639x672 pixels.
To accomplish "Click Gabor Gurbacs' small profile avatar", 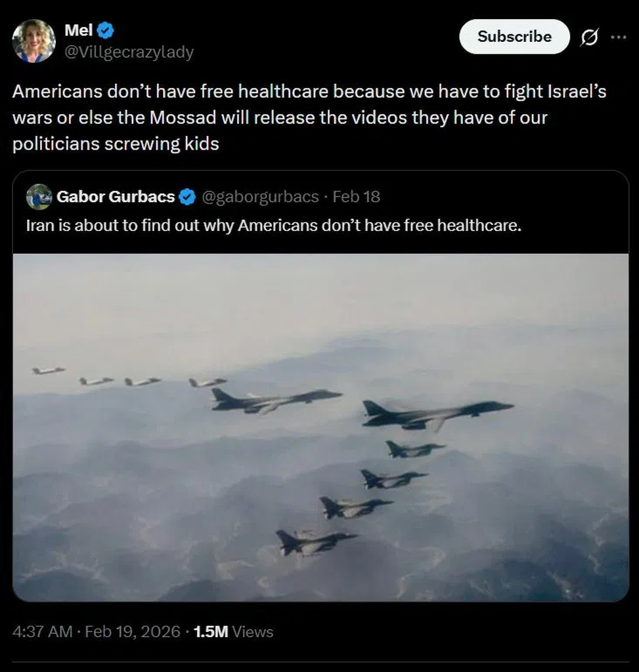I will point(39,197).
